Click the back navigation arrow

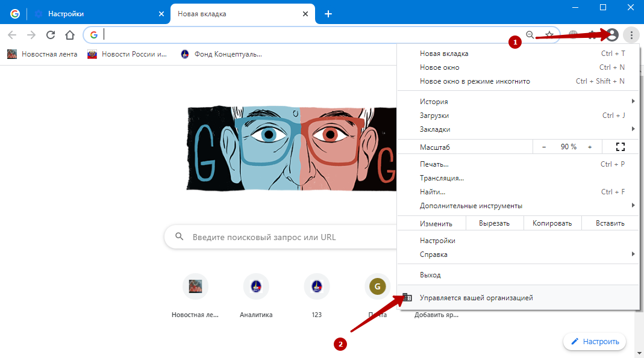[x=12, y=35]
